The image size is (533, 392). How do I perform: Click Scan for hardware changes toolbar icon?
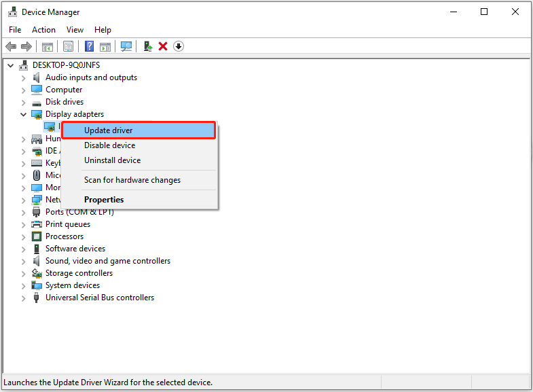[126, 46]
